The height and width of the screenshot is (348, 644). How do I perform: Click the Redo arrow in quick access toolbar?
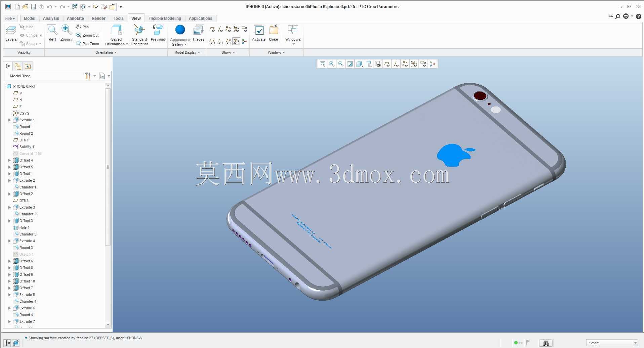[x=62, y=7]
